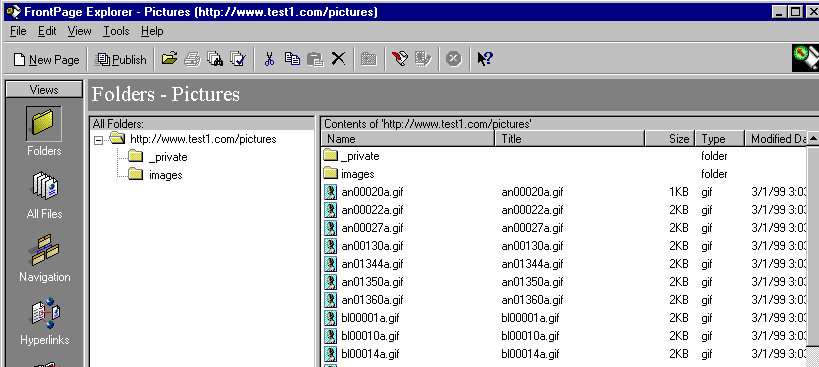
Task: Click the Up One Level folder icon
Action: point(369,59)
